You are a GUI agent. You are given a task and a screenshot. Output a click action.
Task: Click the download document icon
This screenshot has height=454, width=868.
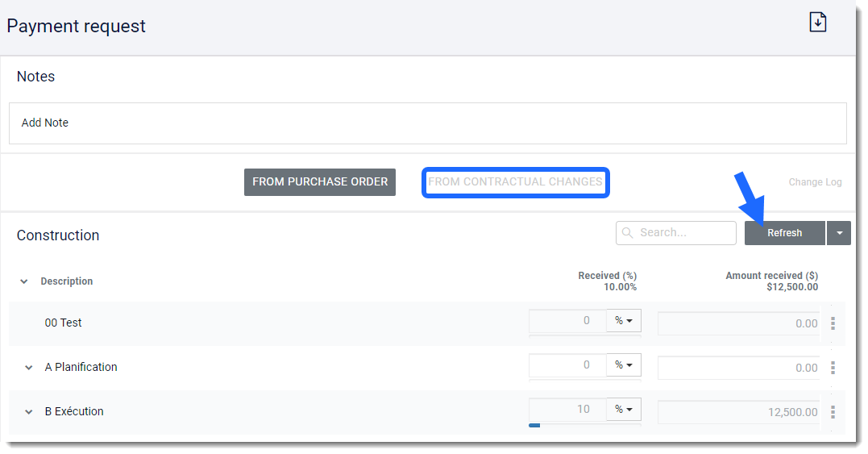click(x=818, y=23)
